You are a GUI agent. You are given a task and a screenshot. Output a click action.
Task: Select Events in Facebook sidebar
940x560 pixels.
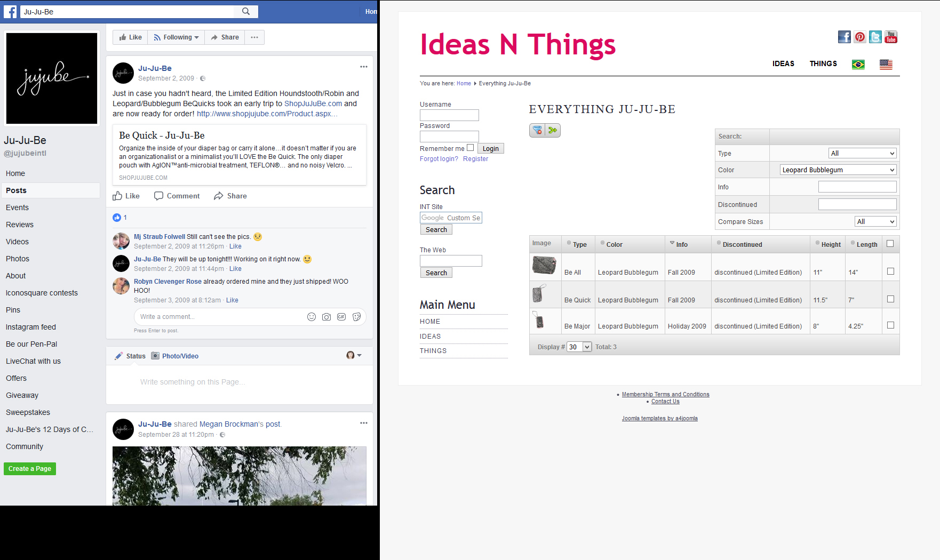coord(18,207)
